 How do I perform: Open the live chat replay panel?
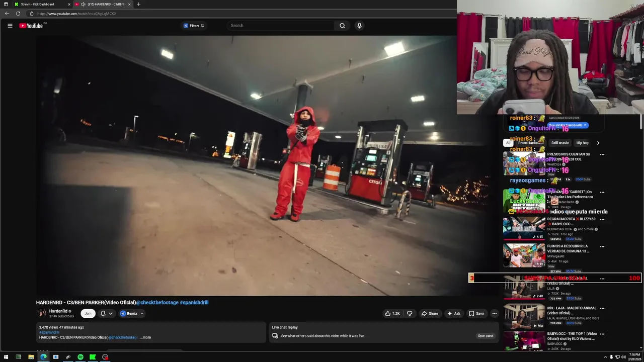click(x=486, y=335)
